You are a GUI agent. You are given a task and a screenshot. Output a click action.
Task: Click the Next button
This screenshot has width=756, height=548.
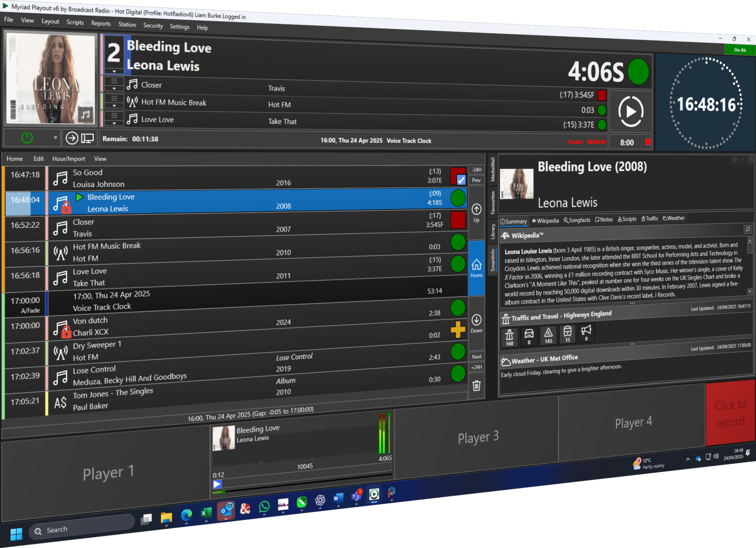(x=476, y=356)
